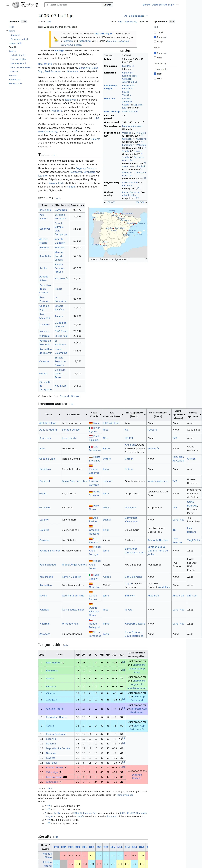The image size is (202, 868).
Task: Click the Wikipedia globe logo
Action: coord(16,5)
